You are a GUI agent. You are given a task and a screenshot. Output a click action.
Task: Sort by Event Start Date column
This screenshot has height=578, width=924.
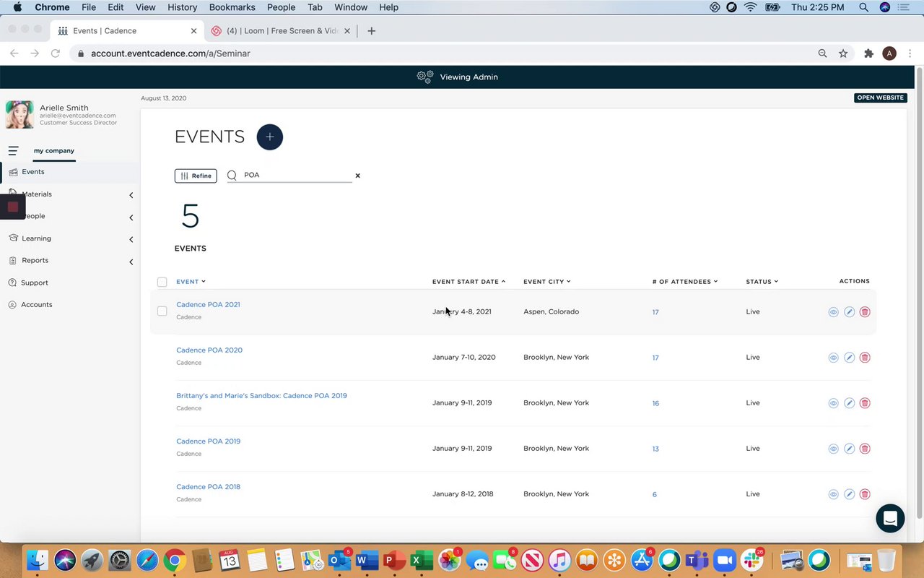click(x=468, y=282)
